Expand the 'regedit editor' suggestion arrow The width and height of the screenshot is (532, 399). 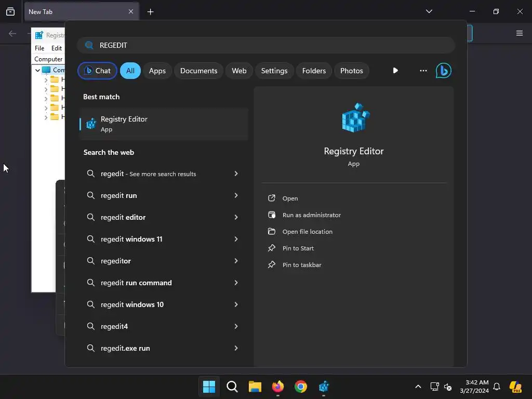236,217
